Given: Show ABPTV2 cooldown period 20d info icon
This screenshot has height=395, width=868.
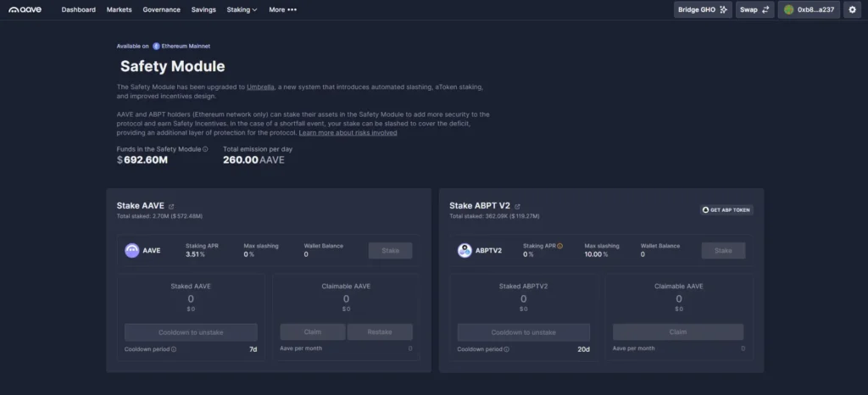Looking at the screenshot, I should 507,349.
